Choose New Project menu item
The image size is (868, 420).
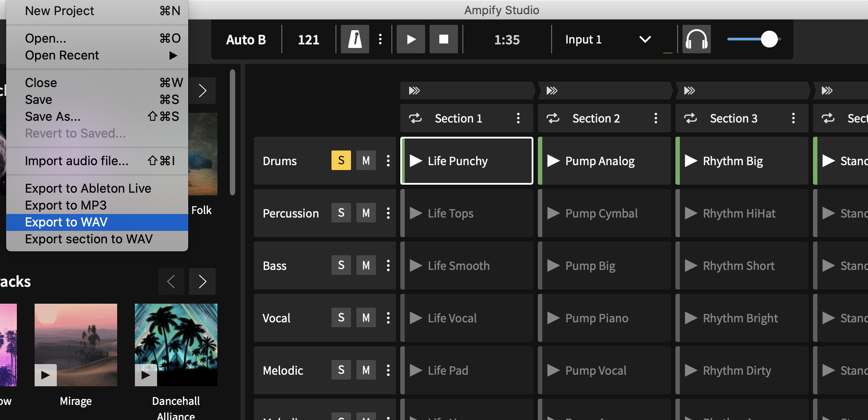[97, 11]
